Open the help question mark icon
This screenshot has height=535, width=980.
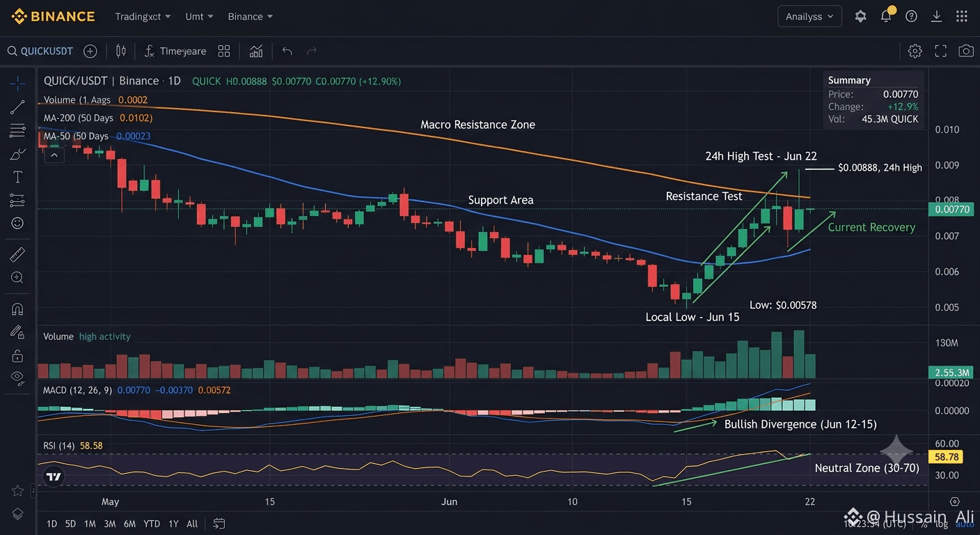(912, 16)
